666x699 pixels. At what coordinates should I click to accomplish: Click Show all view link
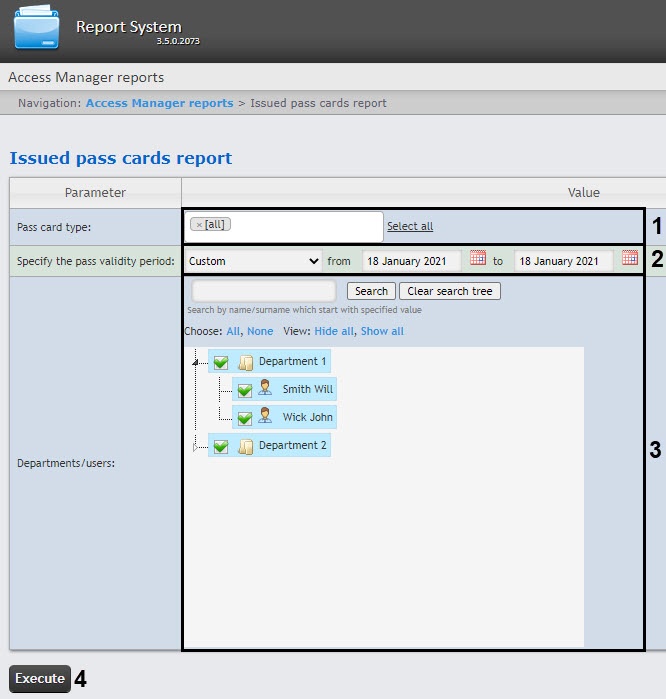[382, 331]
